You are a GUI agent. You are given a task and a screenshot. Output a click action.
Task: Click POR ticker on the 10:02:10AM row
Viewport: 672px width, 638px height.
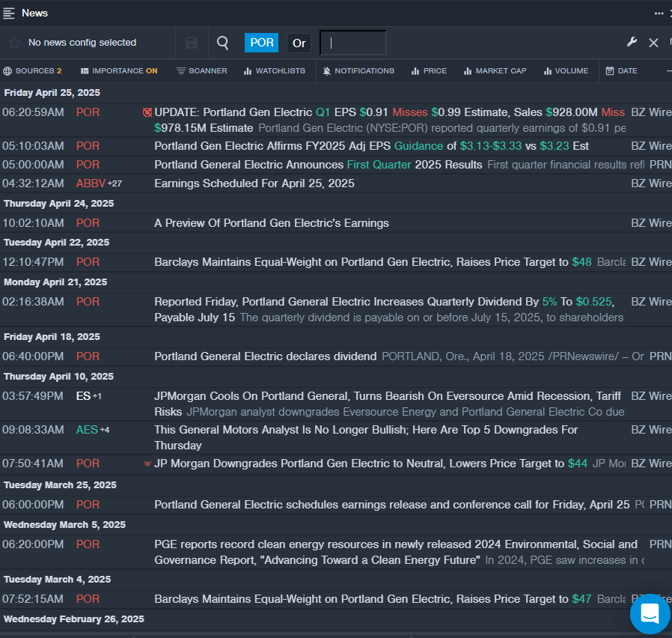pos(88,223)
